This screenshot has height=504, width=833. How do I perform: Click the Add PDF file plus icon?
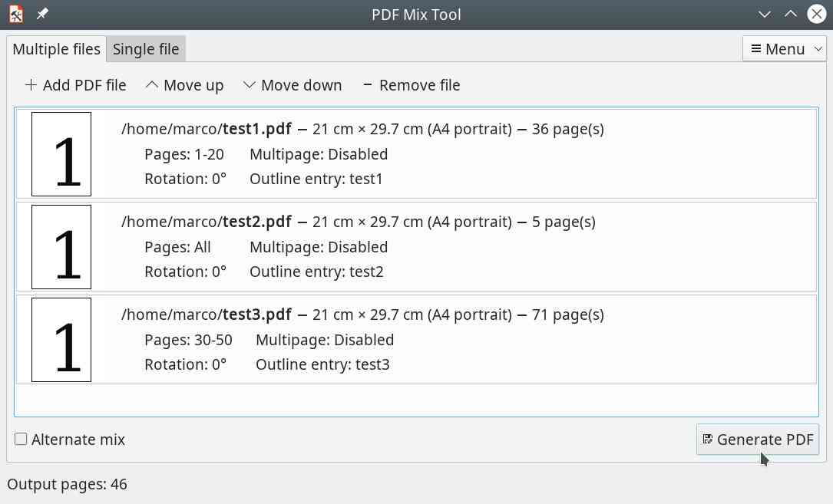click(30, 85)
